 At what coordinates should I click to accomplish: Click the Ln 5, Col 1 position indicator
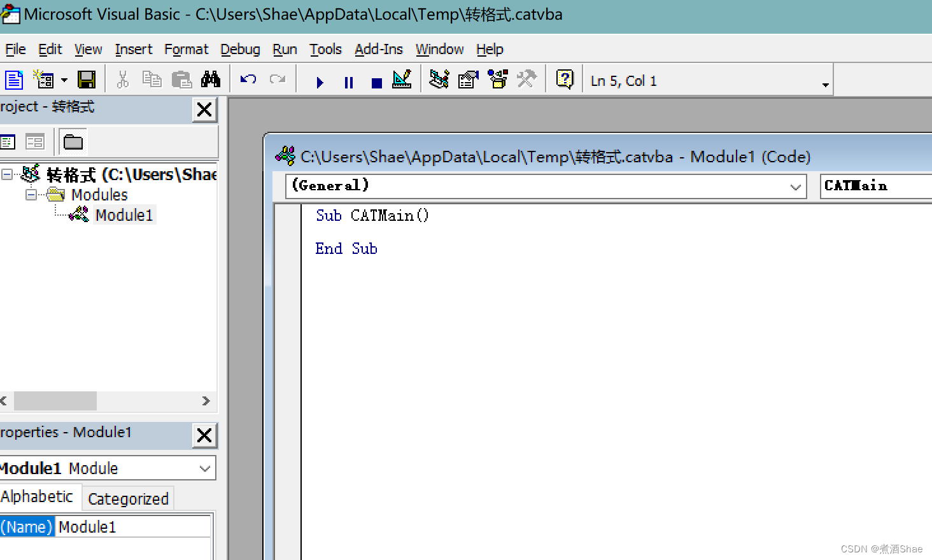pos(624,81)
